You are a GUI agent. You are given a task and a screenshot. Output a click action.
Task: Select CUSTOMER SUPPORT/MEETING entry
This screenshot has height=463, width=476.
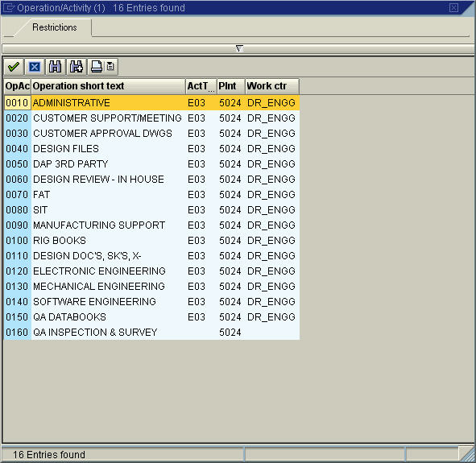[151, 118]
